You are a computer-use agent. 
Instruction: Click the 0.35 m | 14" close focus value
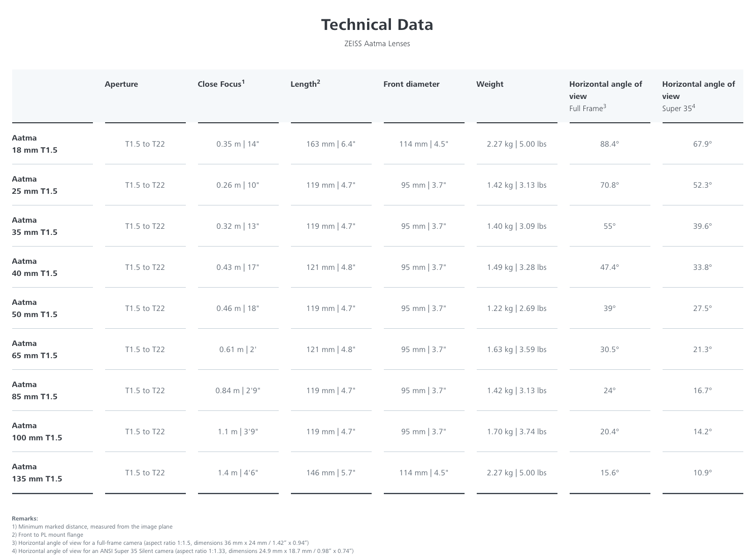pyautogui.click(x=238, y=144)
